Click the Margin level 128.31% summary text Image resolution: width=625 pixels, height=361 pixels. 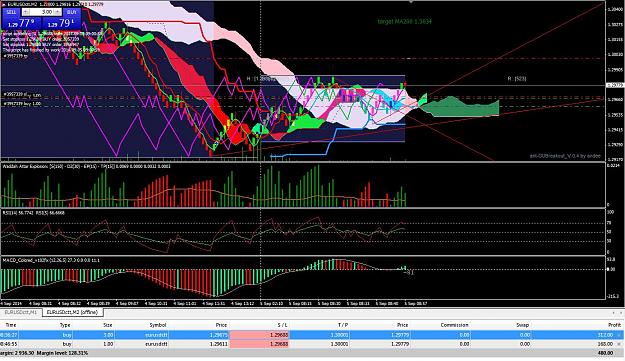point(62,353)
